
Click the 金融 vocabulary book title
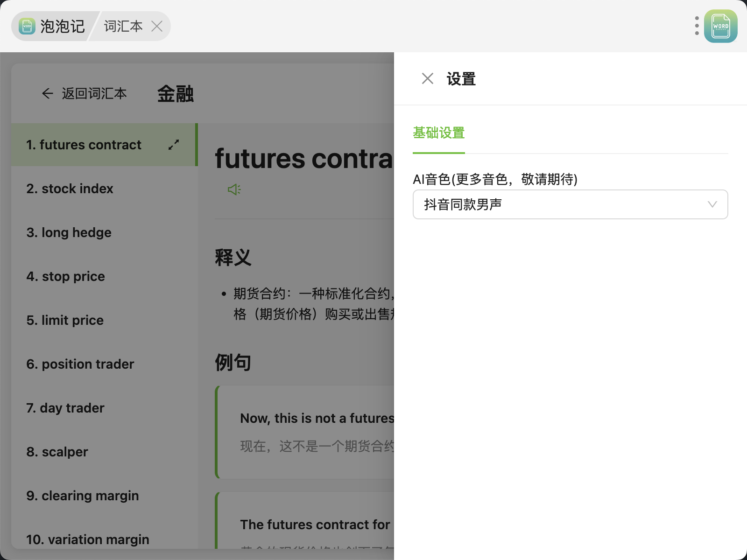pyautogui.click(x=176, y=94)
